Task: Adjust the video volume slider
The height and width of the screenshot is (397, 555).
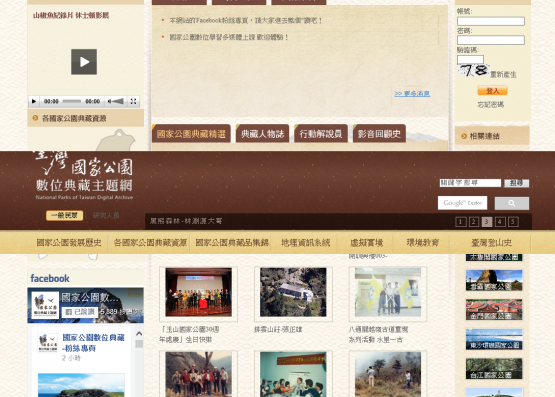Action: (x=118, y=101)
